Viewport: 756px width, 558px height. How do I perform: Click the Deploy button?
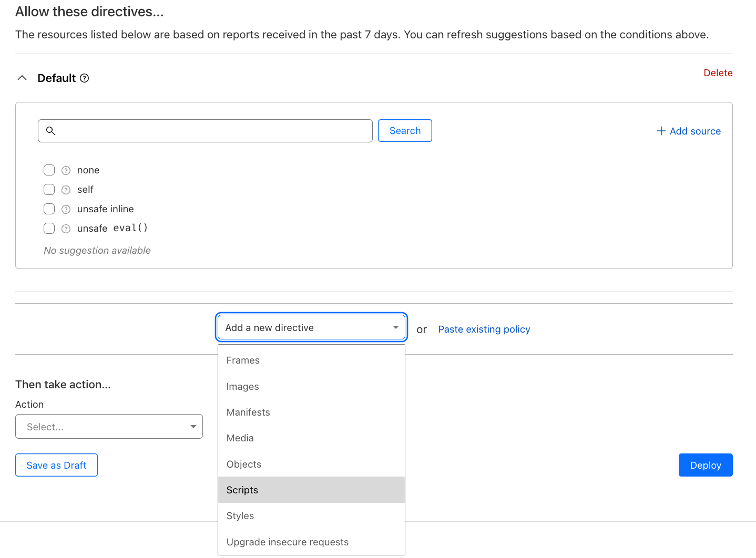(x=706, y=465)
